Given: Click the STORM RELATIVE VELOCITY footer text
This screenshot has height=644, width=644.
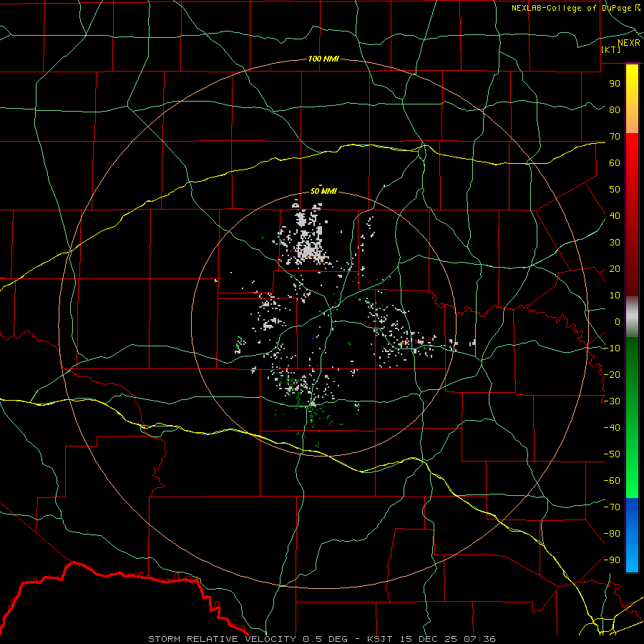Looking at the screenshot, I should point(222,639).
